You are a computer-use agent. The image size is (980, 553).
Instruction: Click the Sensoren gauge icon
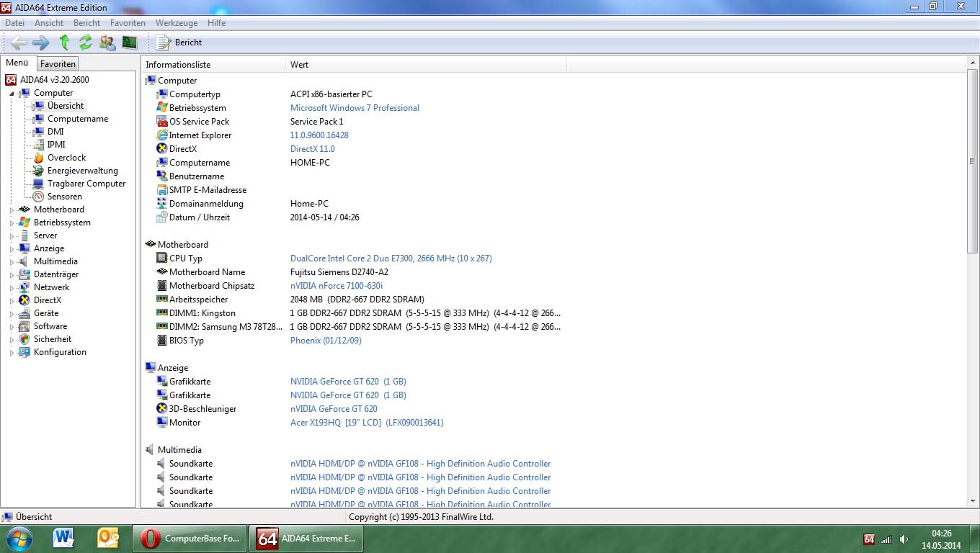click(x=38, y=197)
